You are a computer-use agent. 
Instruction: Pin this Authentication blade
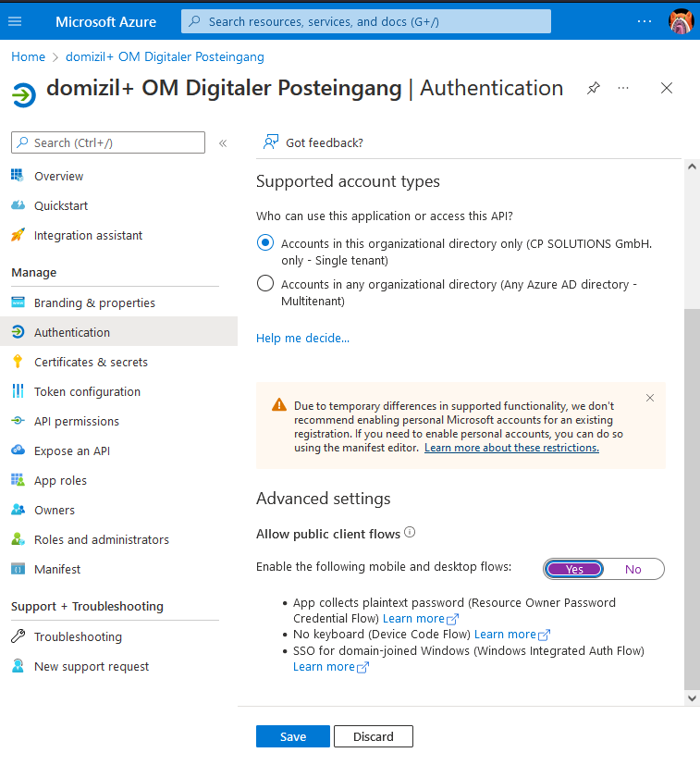click(594, 88)
